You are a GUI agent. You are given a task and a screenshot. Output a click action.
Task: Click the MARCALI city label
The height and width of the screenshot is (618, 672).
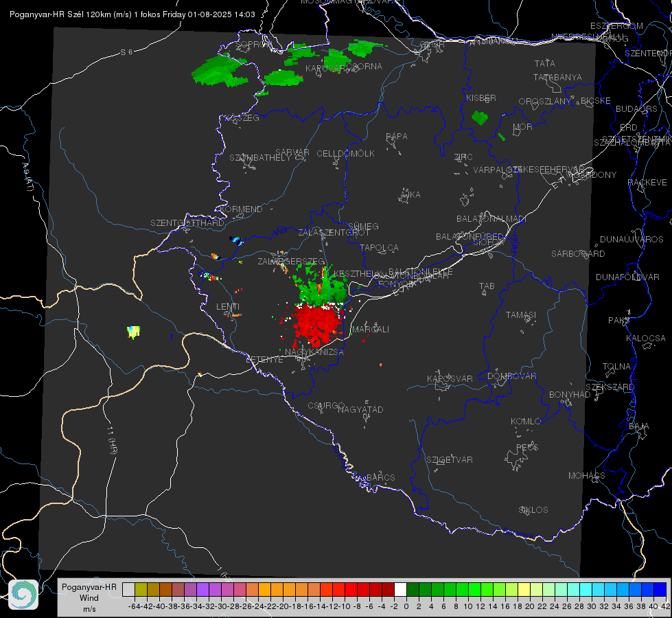pyautogui.click(x=371, y=329)
